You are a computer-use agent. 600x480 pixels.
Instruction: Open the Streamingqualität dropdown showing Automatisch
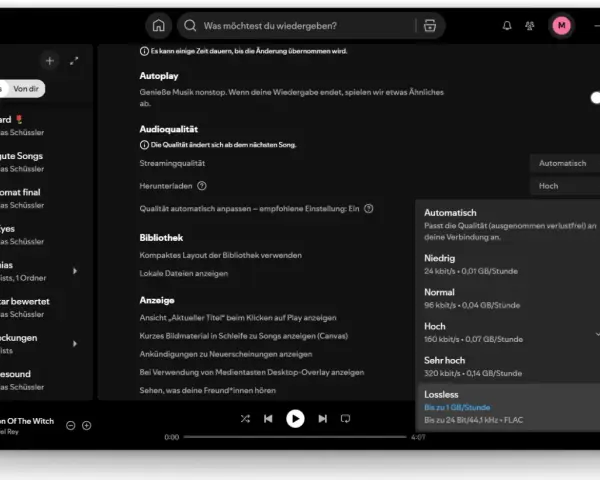[x=565, y=163]
